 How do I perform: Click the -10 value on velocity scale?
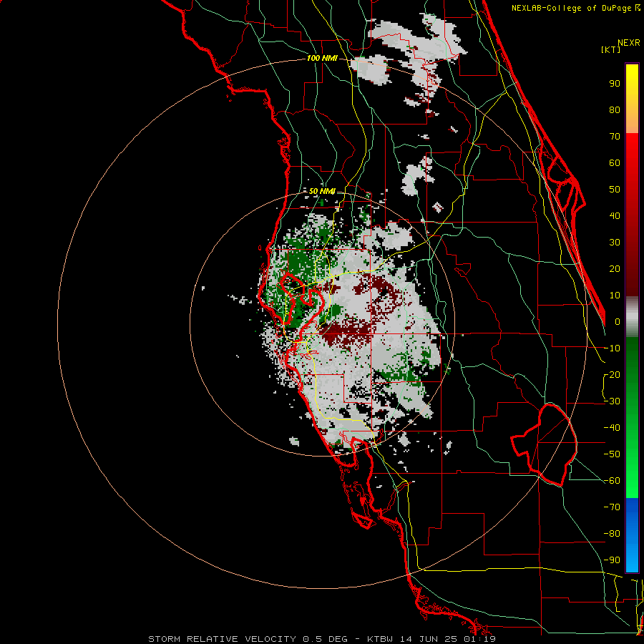[612, 348]
